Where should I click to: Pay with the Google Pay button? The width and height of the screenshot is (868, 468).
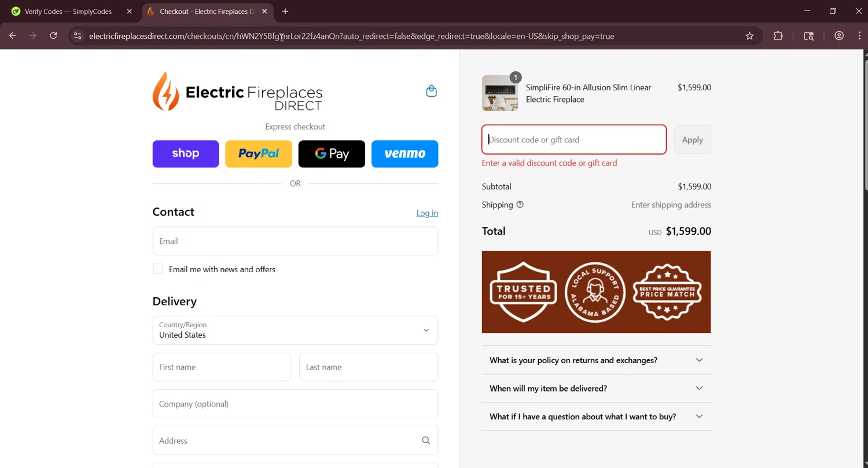coord(332,154)
